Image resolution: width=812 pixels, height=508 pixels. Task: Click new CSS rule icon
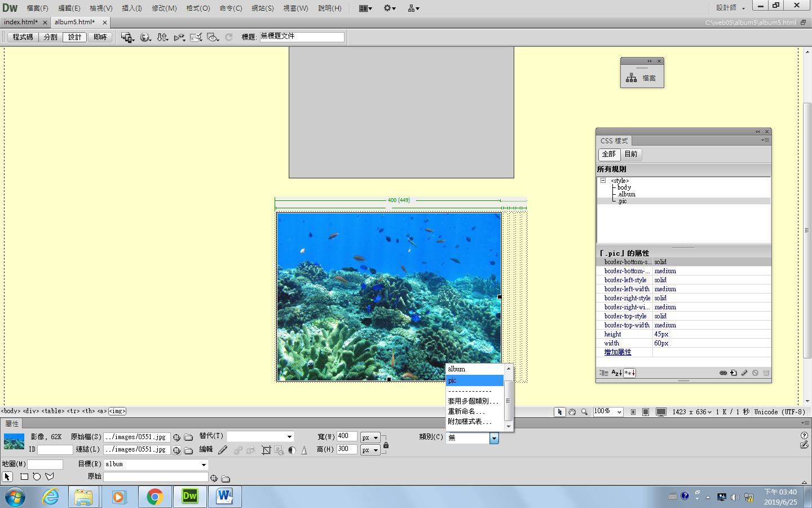[734, 373]
